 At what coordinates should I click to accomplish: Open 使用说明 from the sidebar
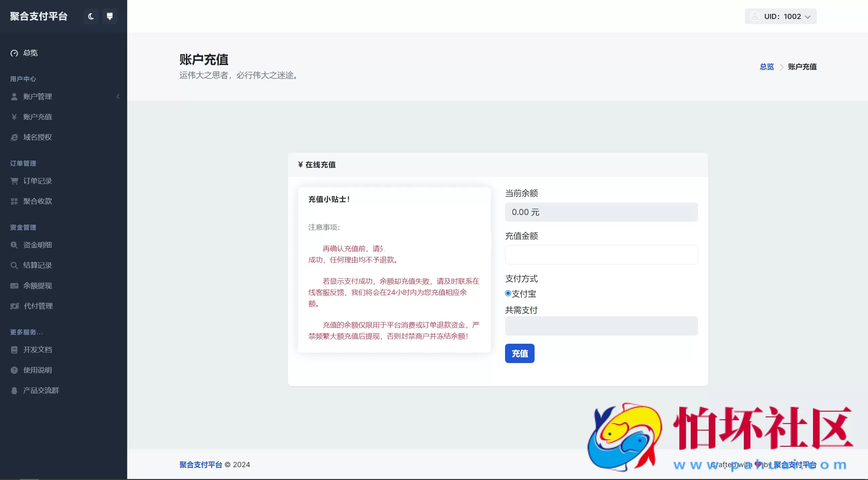[14, 370]
